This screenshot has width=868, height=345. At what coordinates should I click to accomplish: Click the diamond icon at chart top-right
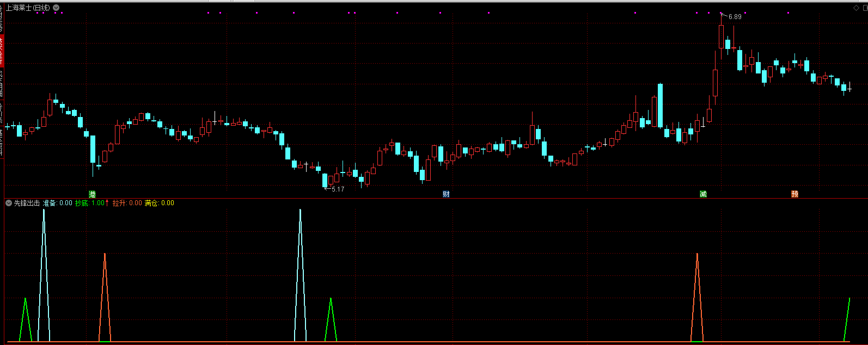(857, 8)
